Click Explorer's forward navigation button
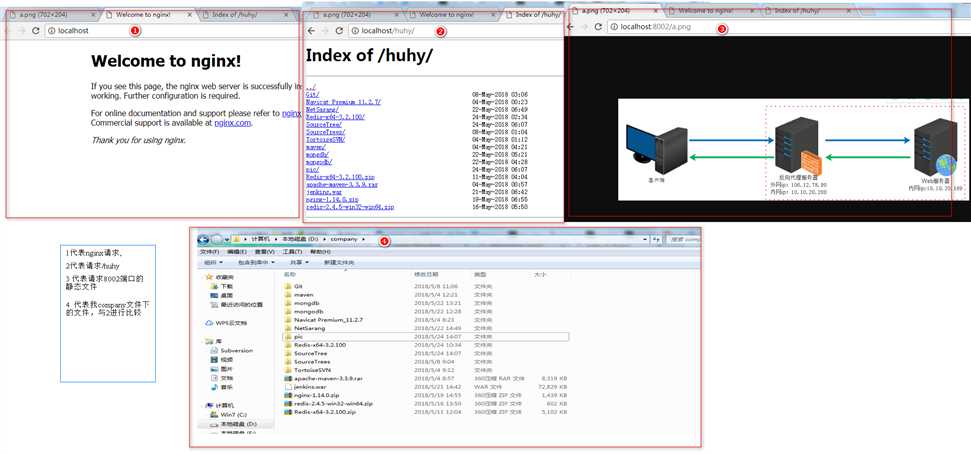 pyautogui.click(x=216, y=239)
